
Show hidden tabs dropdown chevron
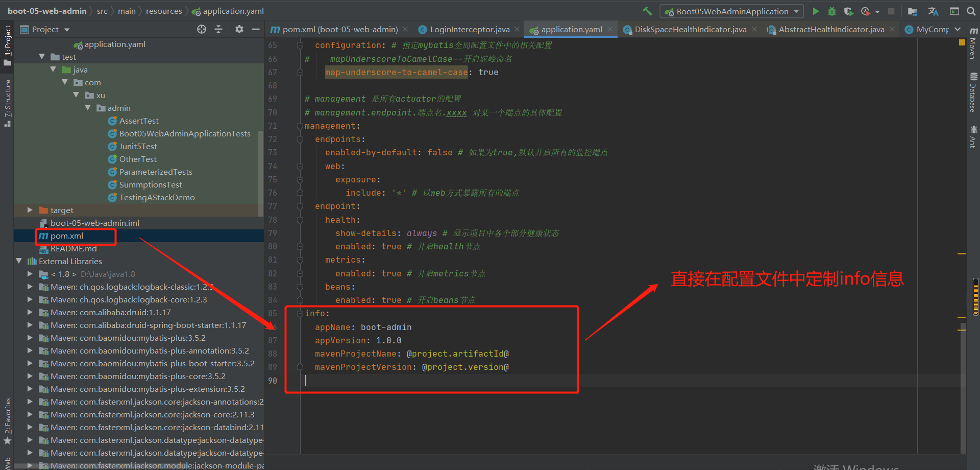click(x=958, y=30)
